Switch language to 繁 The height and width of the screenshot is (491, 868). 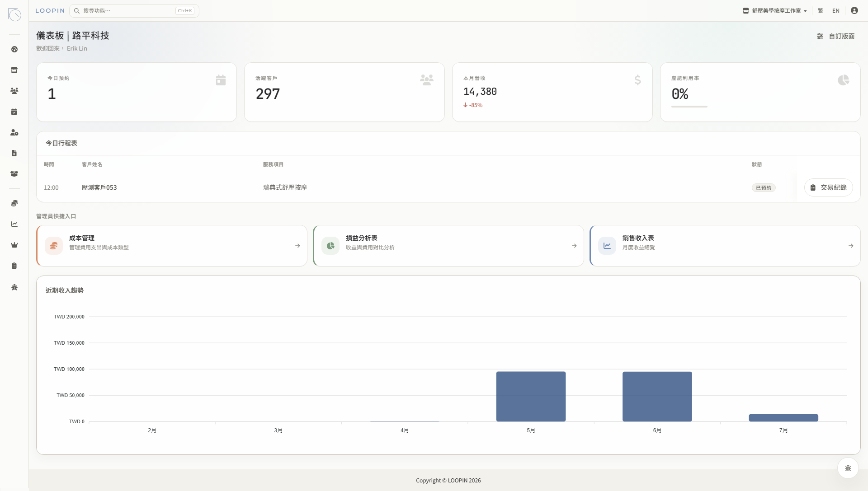click(821, 11)
